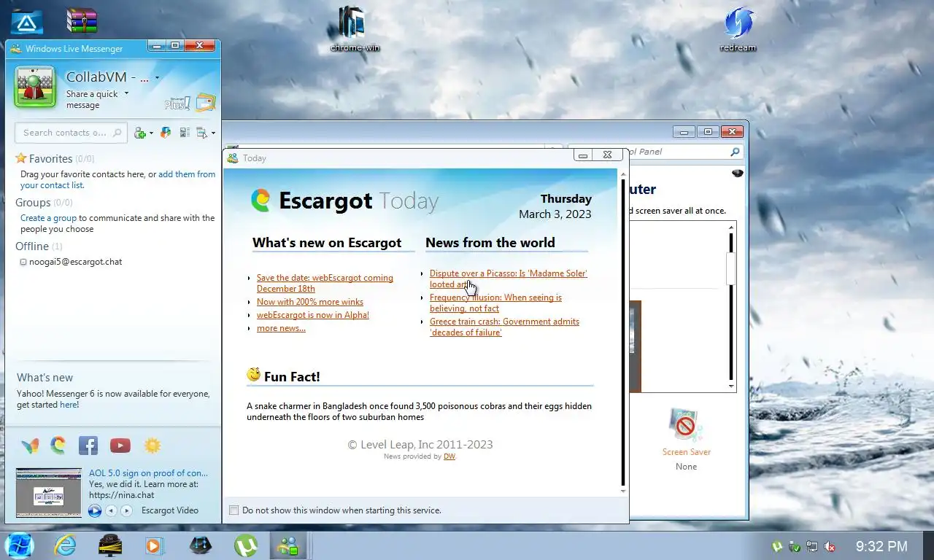The width and height of the screenshot is (934, 560).
Task: Open the 'Frequency illusion' news link
Action: pos(495,303)
